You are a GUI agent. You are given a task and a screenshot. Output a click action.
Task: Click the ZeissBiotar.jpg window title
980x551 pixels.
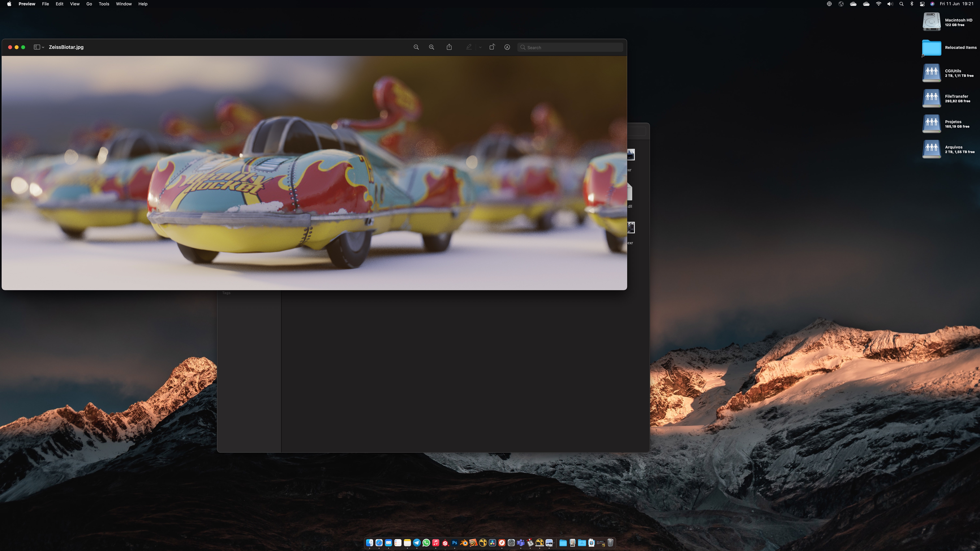pyautogui.click(x=66, y=47)
